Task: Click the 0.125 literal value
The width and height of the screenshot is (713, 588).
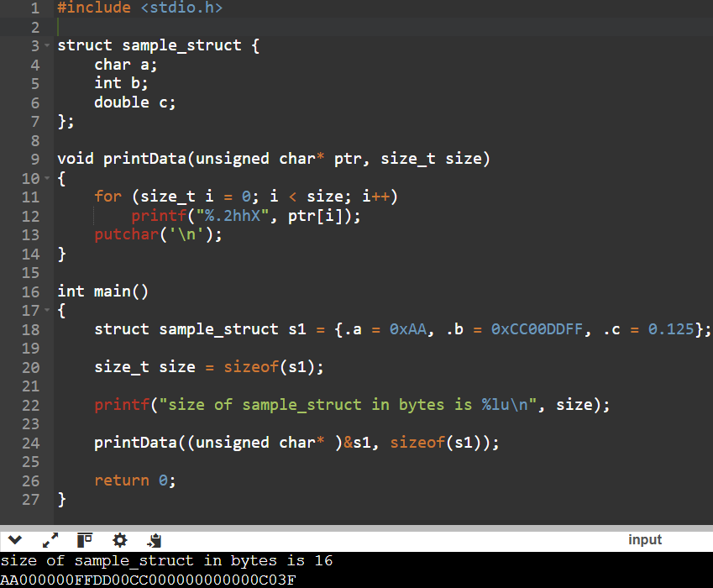Action: (x=671, y=329)
